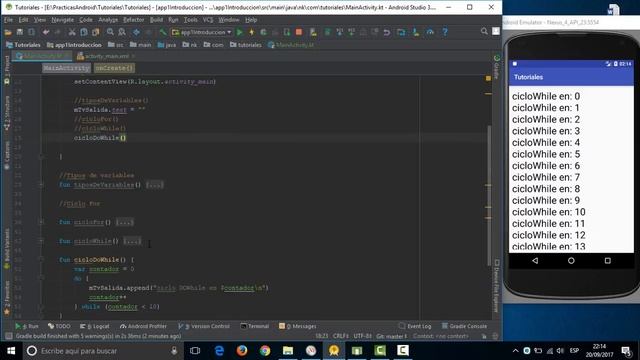Image resolution: width=640 pixels, height=360 pixels.
Task: Open file with the folder toolbar icon
Action: click(8, 32)
